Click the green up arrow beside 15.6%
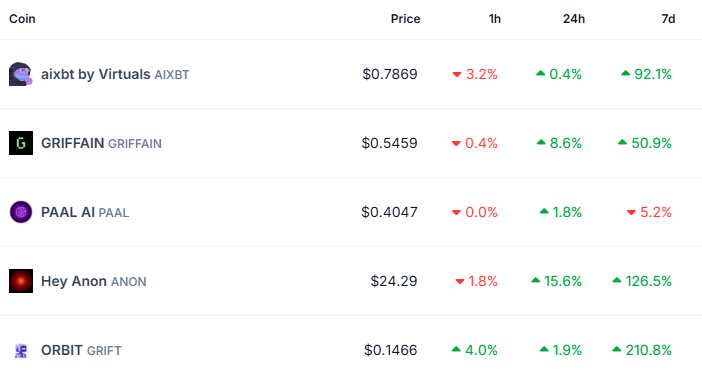Image resolution: width=702 pixels, height=384 pixels. [535, 280]
